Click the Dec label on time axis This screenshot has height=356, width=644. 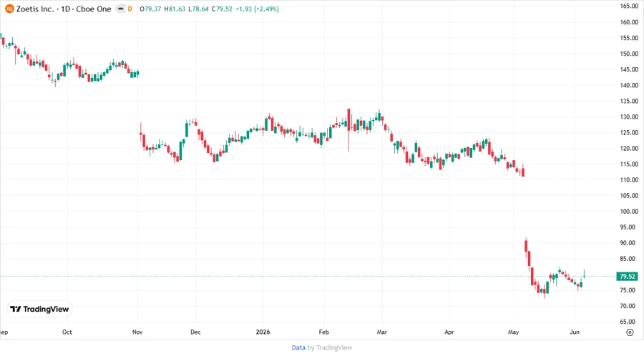click(195, 332)
